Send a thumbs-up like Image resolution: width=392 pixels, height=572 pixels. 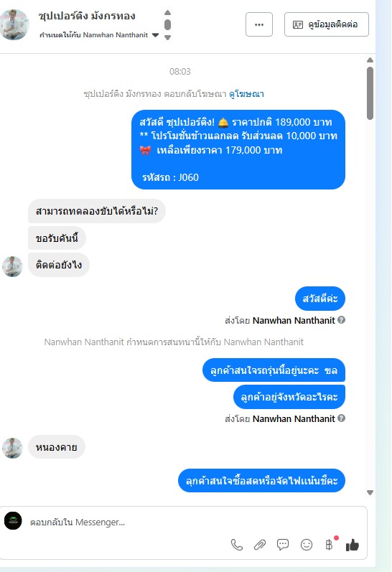click(x=353, y=545)
